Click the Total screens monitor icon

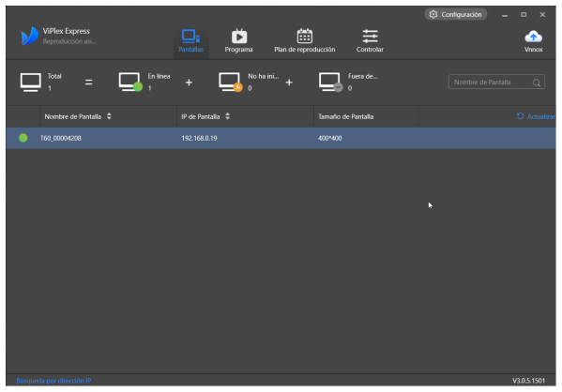pos(30,82)
